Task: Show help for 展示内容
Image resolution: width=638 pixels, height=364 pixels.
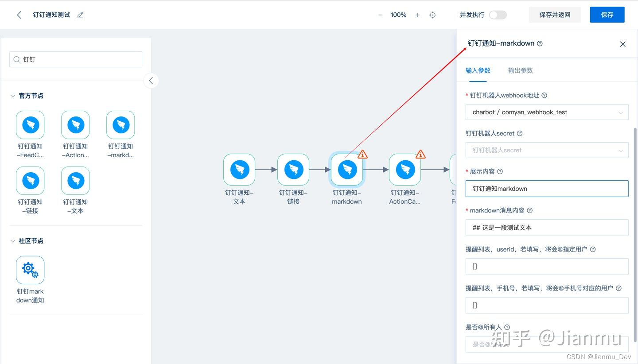Action: point(500,171)
